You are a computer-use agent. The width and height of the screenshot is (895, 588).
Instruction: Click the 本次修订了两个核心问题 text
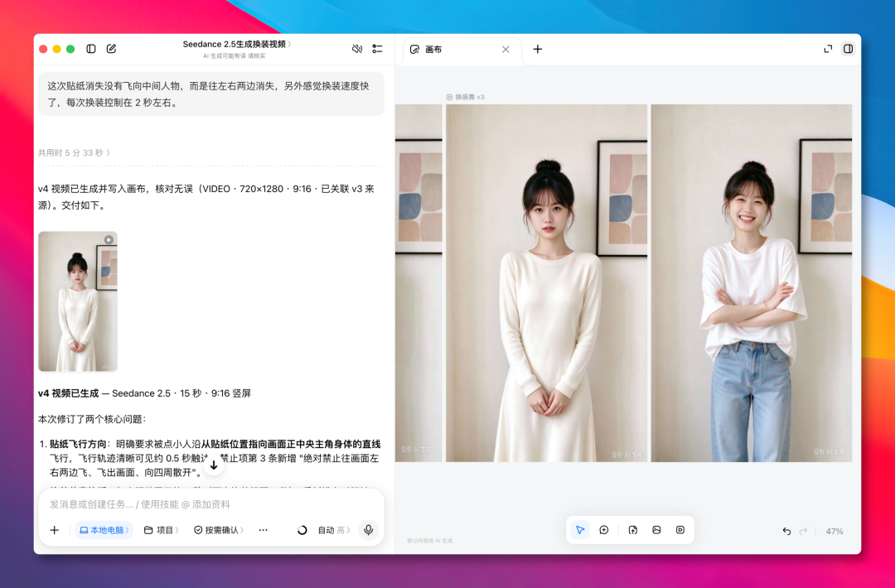93,419
